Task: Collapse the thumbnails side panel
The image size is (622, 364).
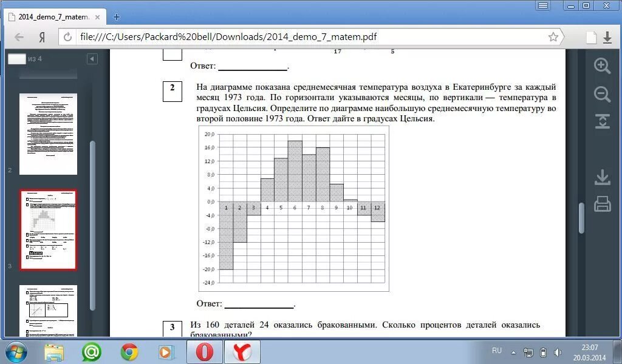Action: (x=92, y=59)
